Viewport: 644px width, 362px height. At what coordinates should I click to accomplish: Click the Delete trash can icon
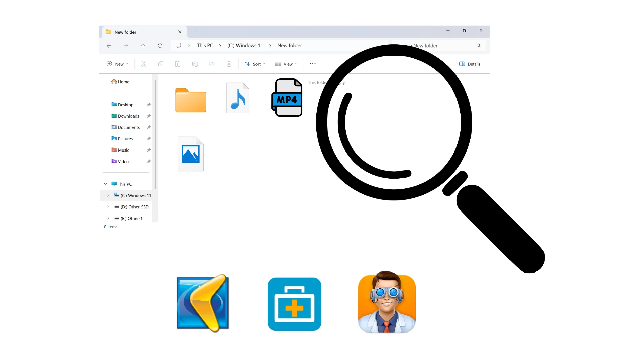tap(229, 64)
